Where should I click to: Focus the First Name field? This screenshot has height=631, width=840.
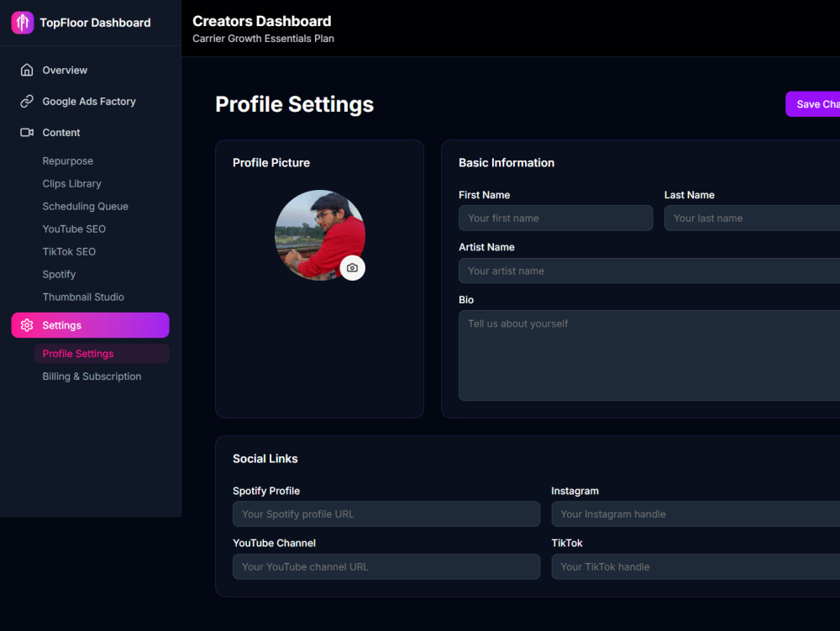coord(555,218)
